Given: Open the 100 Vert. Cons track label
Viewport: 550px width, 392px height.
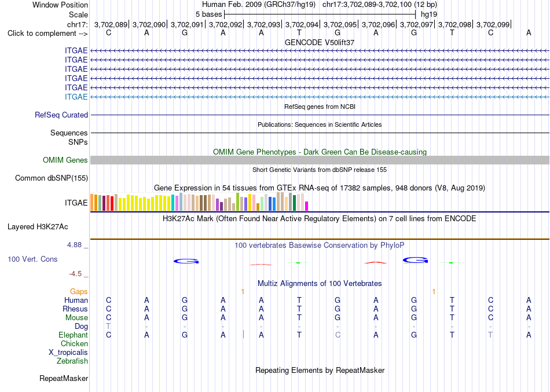Looking at the screenshot, I should [x=32, y=259].
